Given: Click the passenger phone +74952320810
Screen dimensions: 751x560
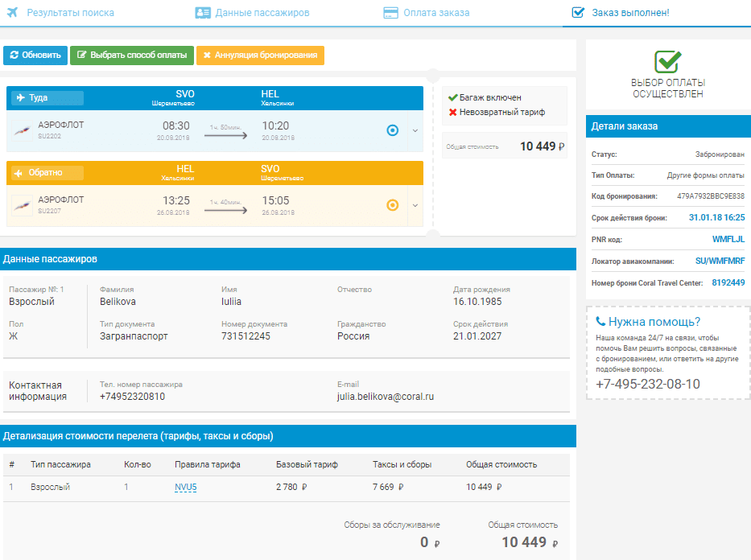Looking at the screenshot, I should click(132, 397).
